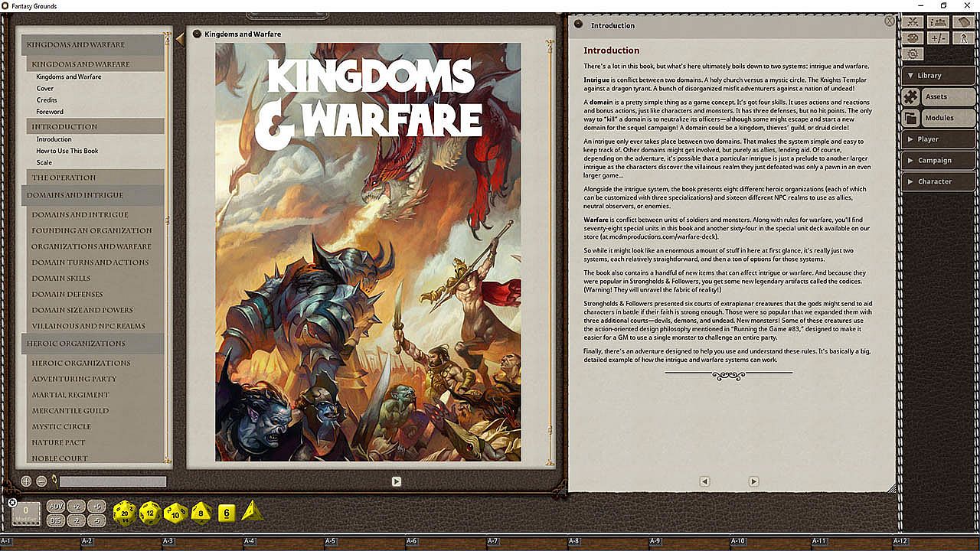Screen dimensions: 980x551
Task: Expand the DOMAIN SKILLS chapter
Action: pos(61,279)
